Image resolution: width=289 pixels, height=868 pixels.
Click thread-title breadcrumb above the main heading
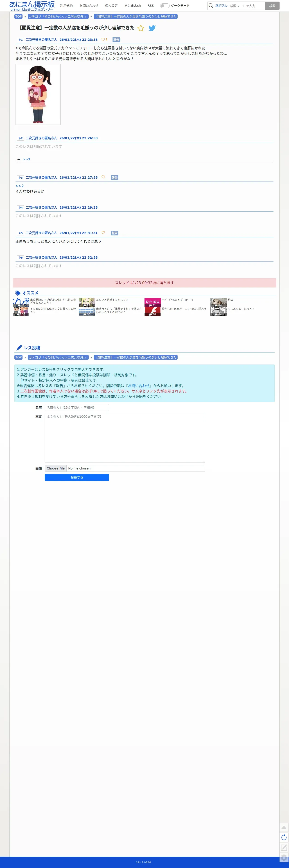pyautogui.click(x=135, y=16)
